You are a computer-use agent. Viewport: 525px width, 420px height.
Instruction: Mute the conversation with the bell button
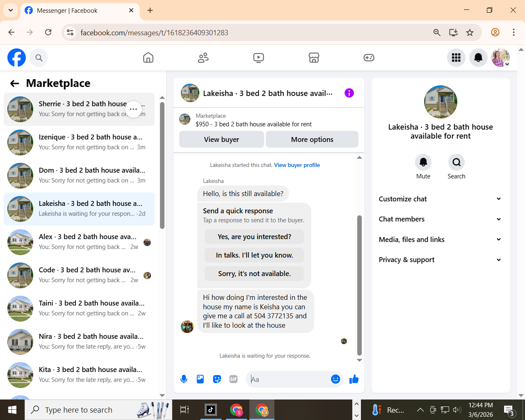click(423, 162)
